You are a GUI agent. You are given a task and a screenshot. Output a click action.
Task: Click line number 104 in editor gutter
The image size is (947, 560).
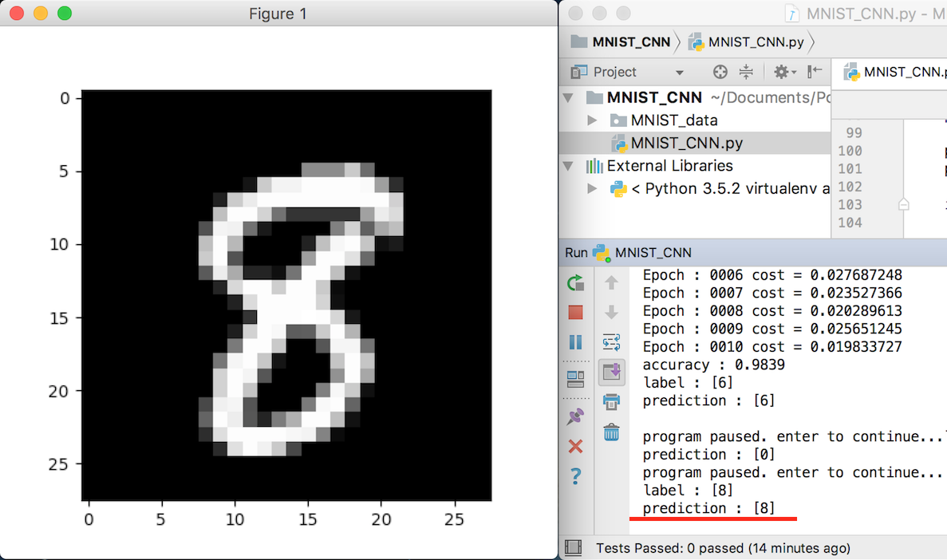click(850, 223)
